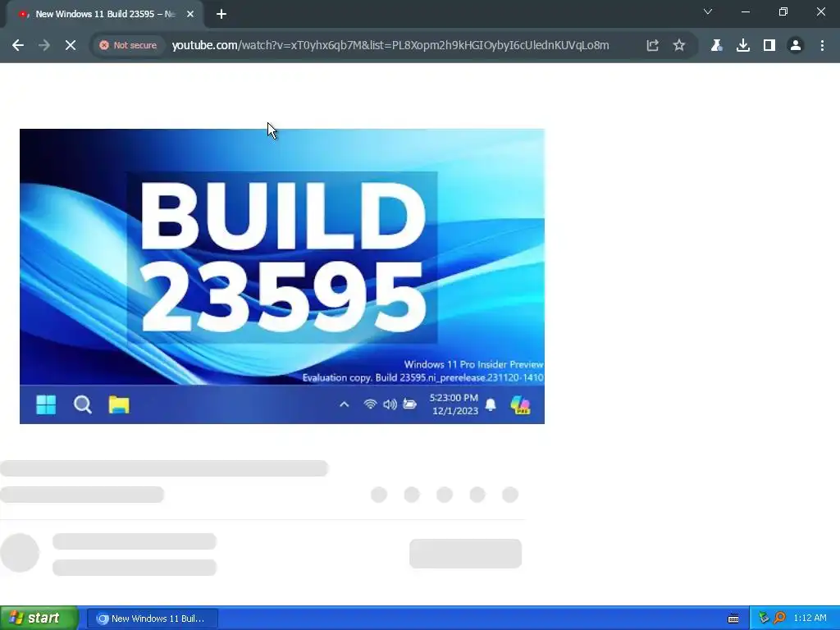The width and height of the screenshot is (840, 630).
Task: Share this page icon in address bar
Action: (652, 46)
